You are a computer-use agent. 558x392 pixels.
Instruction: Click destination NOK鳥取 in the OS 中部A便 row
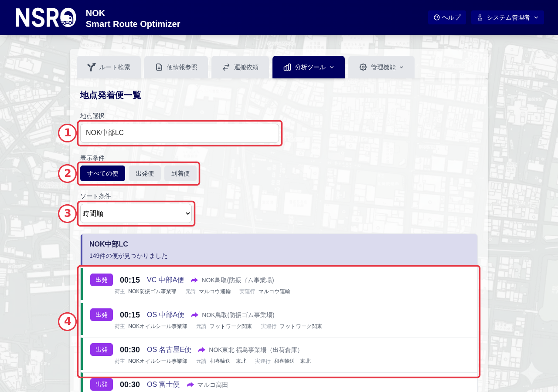(238, 315)
